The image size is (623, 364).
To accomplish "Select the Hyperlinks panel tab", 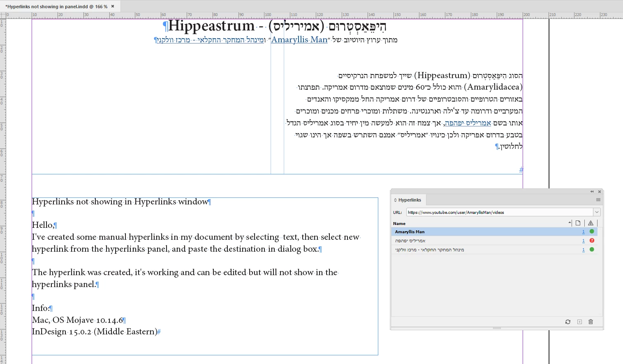I will coord(408,200).
